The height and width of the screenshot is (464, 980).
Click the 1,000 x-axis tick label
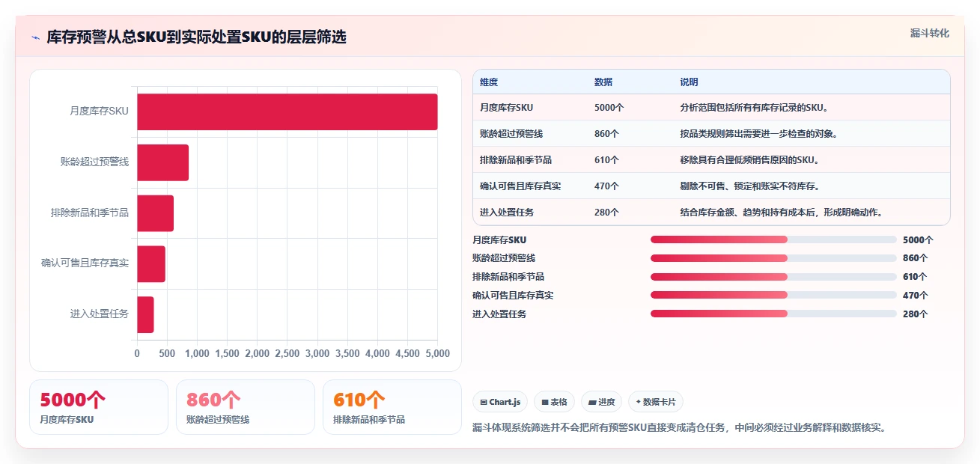click(x=197, y=352)
